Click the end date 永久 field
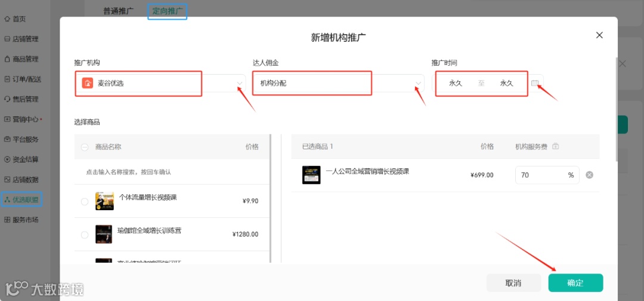This screenshot has width=644, height=301. click(x=506, y=83)
